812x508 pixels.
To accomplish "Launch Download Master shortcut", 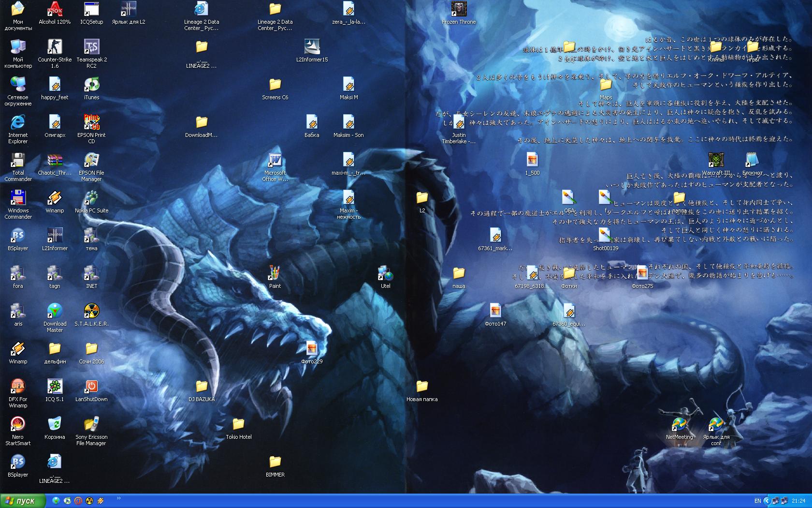I will coord(55,318).
